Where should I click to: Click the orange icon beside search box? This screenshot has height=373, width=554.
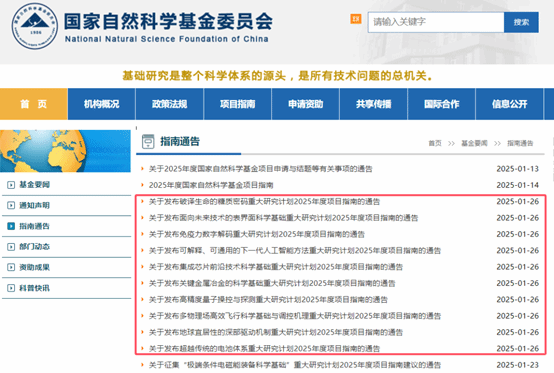point(356,19)
